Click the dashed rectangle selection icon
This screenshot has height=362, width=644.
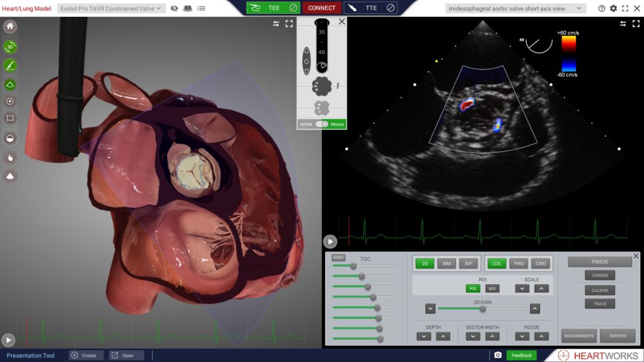[10, 118]
